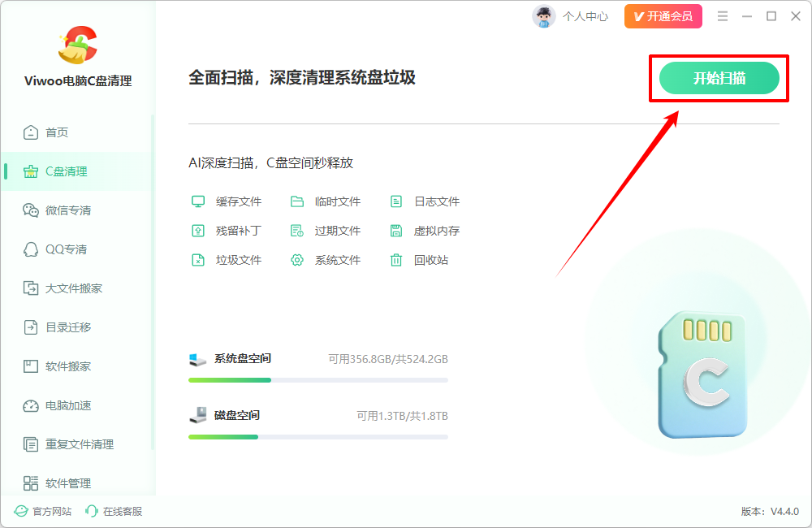The image size is (812, 528).
Task: Click the 回收站 recycle bin icon
Action: click(396, 260)
